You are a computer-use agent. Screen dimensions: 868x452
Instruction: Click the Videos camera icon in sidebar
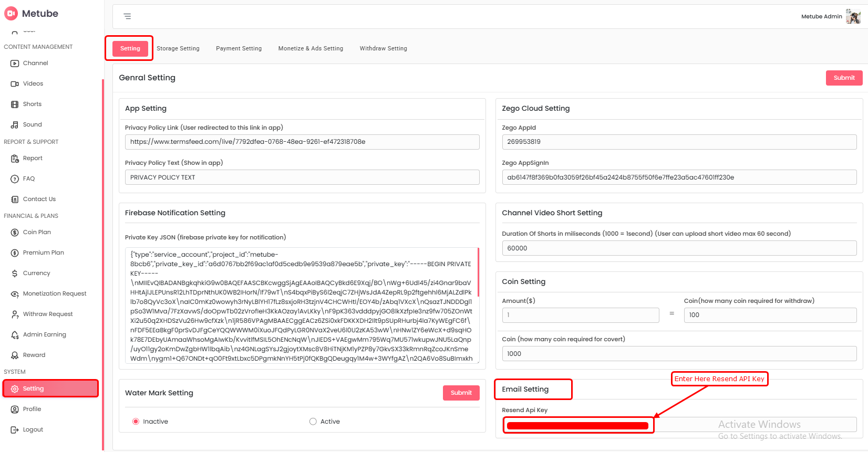coord(15,84)
